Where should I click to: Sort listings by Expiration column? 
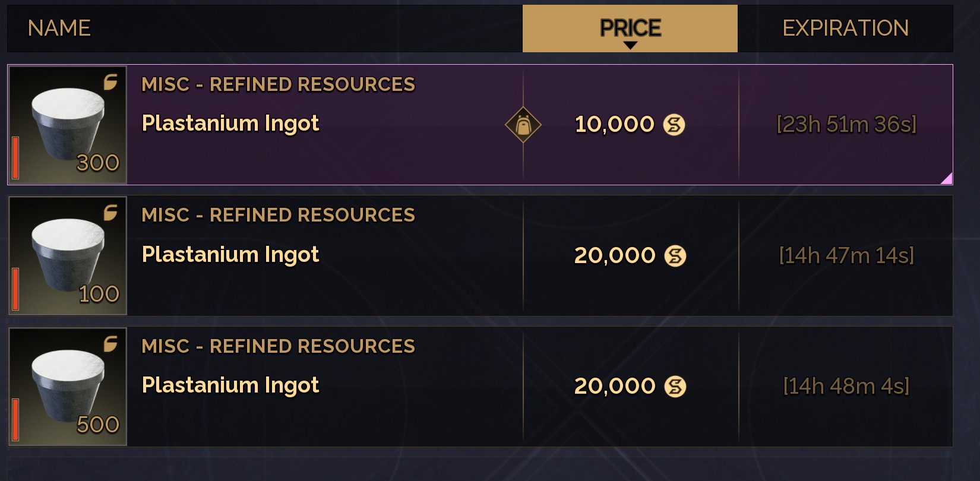coord(845,29)
